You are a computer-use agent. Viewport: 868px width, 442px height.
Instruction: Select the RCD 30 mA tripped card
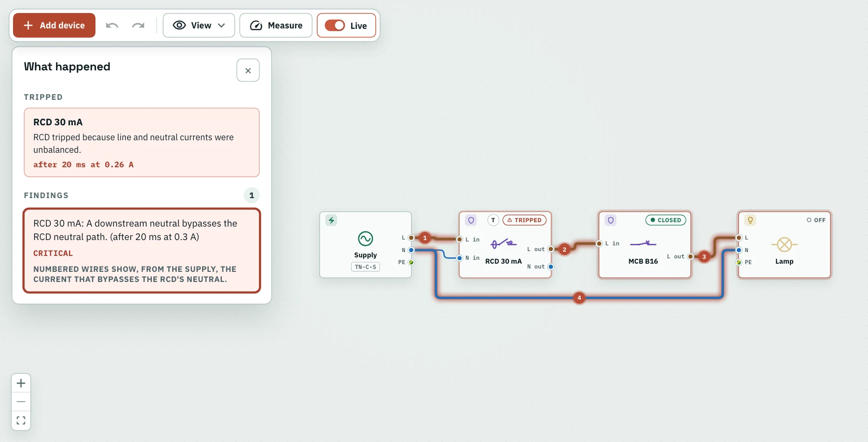142,143
